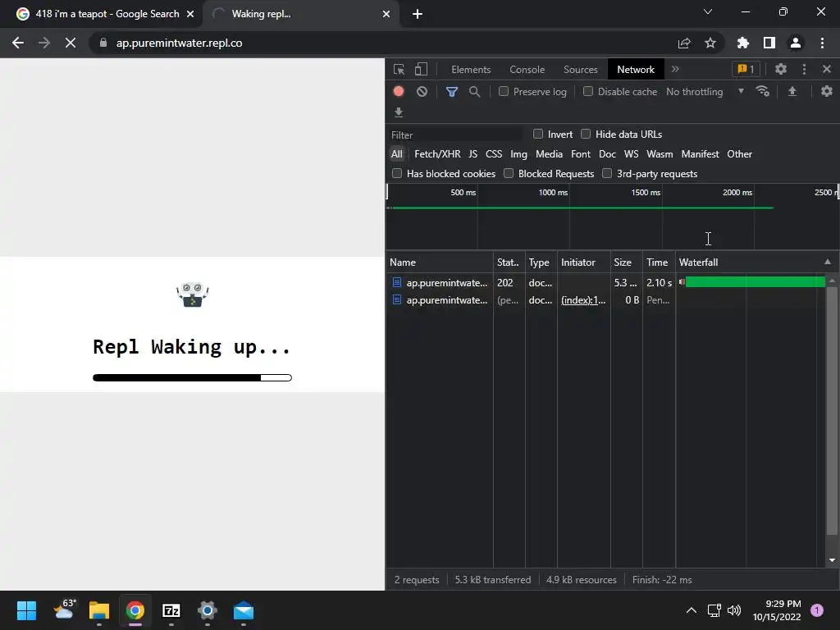The image size is (840, 630).
Task: Stop recording network log
Action: (x=398, y=92)
